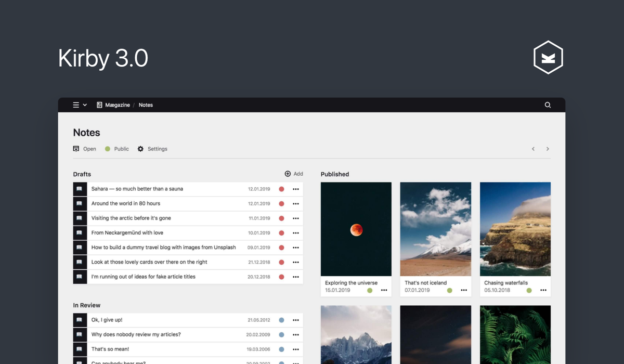
Task: Open options menu for Around the world draft
Action: 296,203
